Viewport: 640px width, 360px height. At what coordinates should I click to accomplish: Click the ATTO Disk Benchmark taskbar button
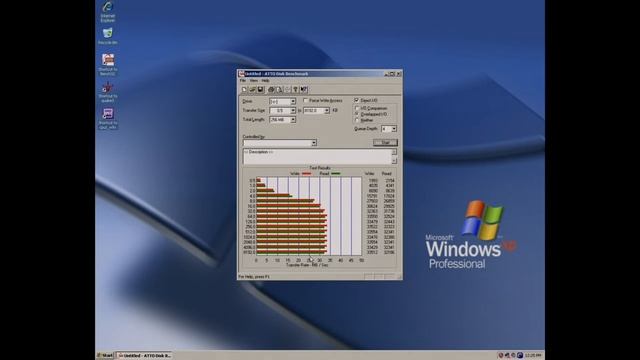coord(144,356)
